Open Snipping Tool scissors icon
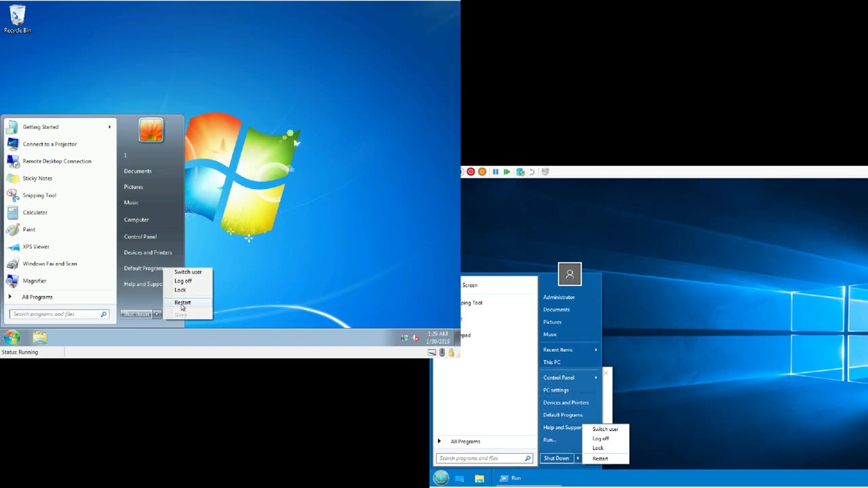Viewport: 868px width, 488px height. (x=12, y=195)
